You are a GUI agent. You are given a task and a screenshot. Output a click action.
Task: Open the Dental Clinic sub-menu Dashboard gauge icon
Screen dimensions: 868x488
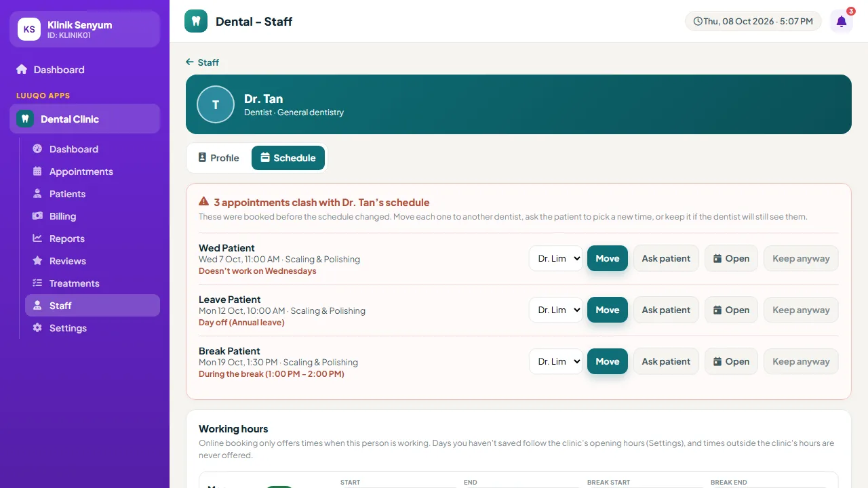tap(37, 148)
